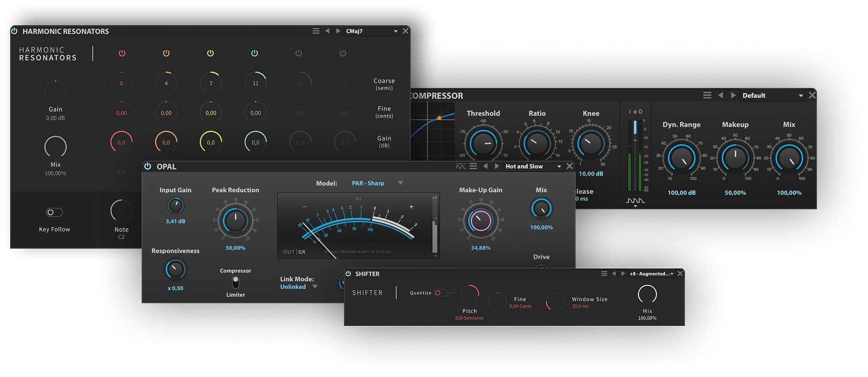Click the 10,00 dB Knee value

(591, 174)
